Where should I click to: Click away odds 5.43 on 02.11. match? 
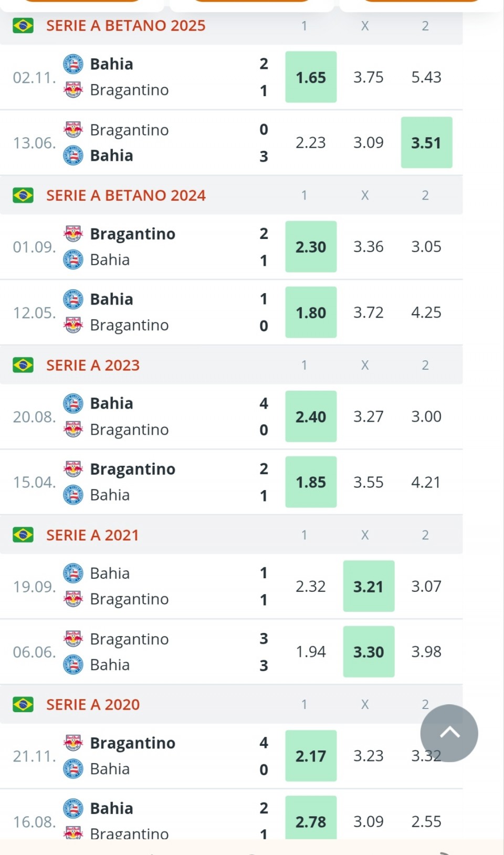tap(426, 77)
